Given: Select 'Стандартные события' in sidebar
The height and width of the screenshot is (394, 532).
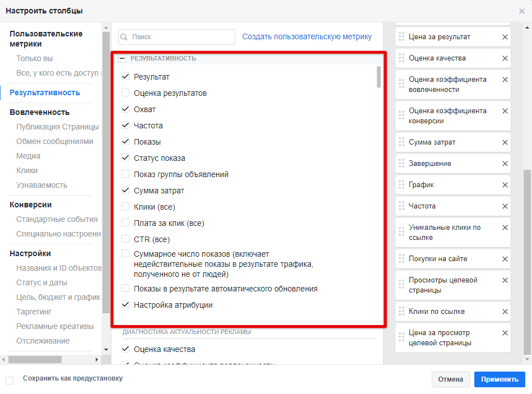Looking at the screenshot, I should click(57, 219).
